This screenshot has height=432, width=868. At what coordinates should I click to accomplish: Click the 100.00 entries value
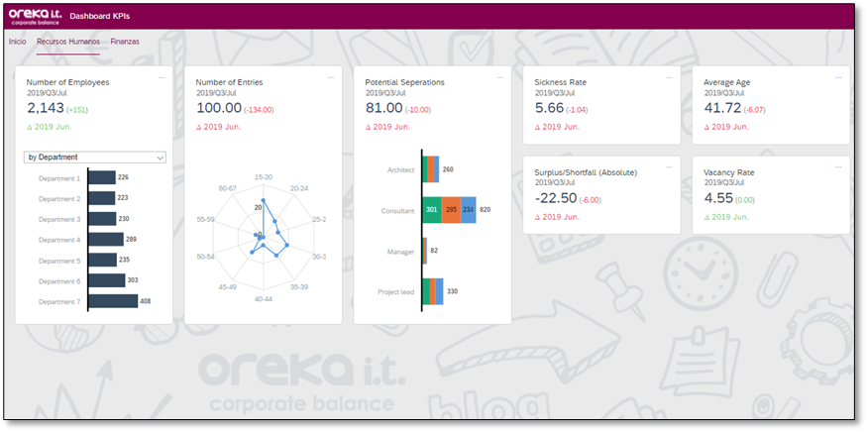point(219,109)
